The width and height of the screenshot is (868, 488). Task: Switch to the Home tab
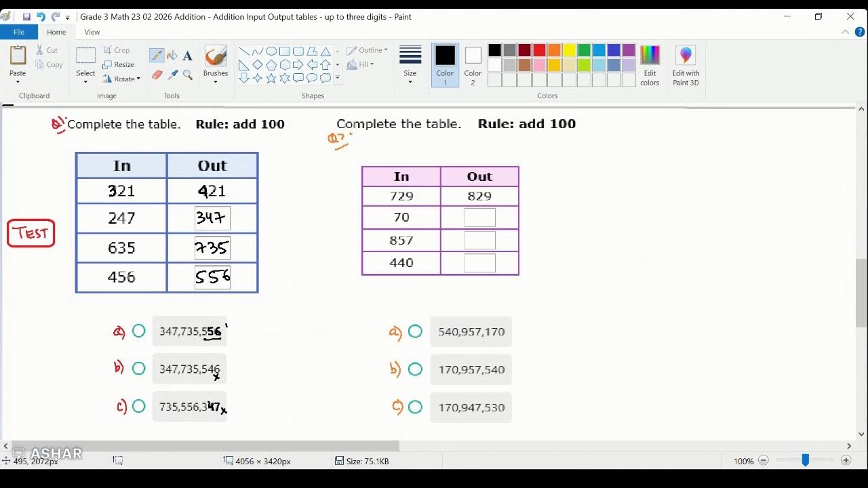coord(56,32)
